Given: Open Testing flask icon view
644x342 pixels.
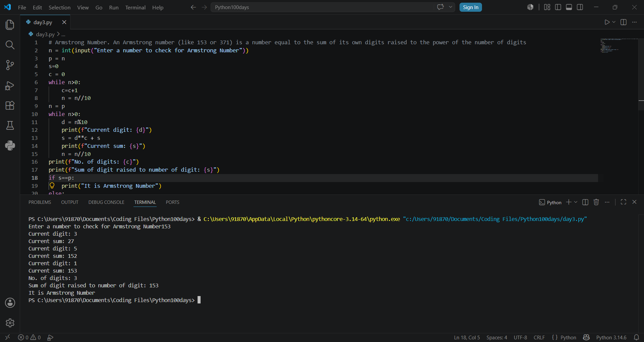Looking at the screenshot, I should point(10,125).
